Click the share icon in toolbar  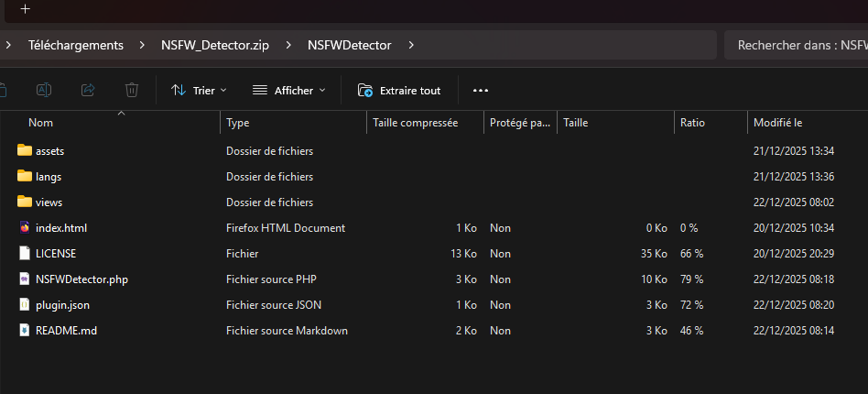pyautogui.click(x=88, y=90)
